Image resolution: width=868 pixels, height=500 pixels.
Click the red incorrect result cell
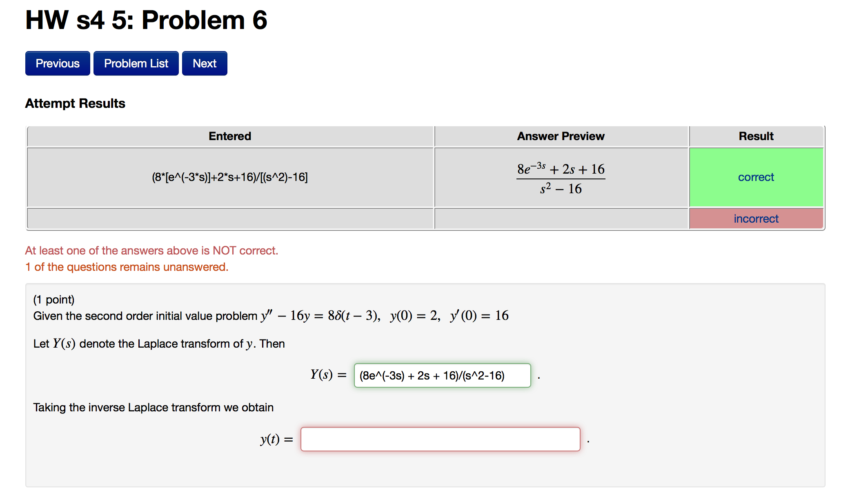pyautogui.click(x=756, y=219)
